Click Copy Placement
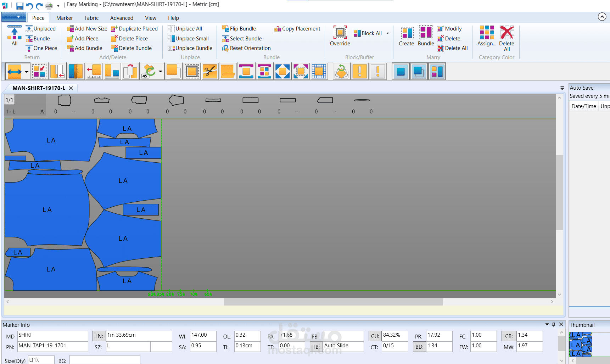This screenshot has width=610, height=364. click(297, 29)
